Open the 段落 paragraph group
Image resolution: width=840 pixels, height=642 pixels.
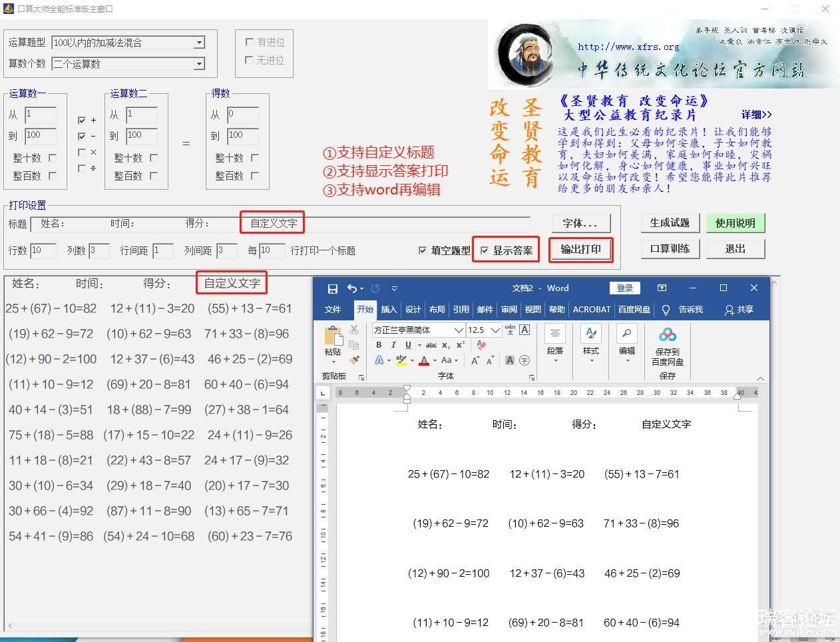click(555, 343)
